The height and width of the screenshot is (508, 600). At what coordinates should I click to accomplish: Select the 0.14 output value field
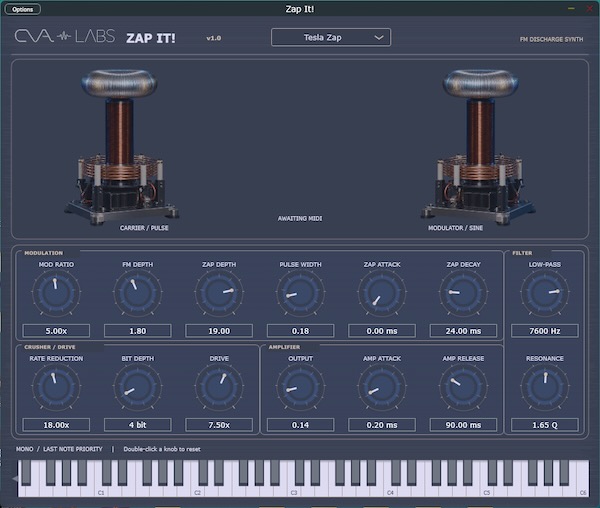[x=300, y=425]
